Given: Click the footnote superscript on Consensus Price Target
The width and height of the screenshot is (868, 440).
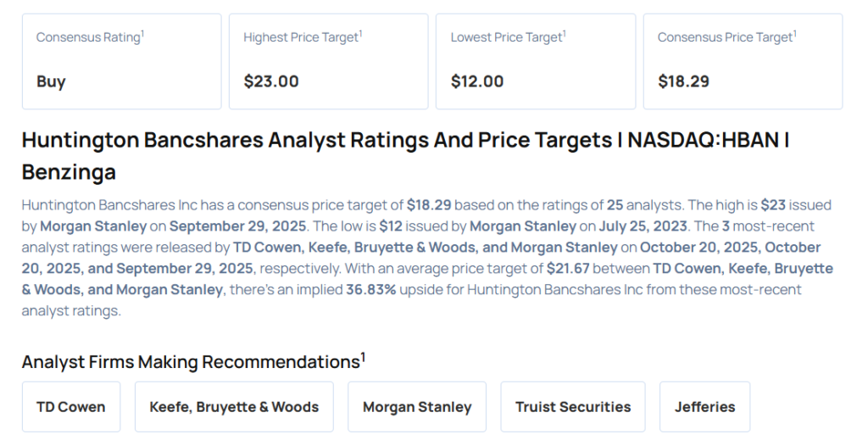Looking at the screenshot, I should click(795, 34).
